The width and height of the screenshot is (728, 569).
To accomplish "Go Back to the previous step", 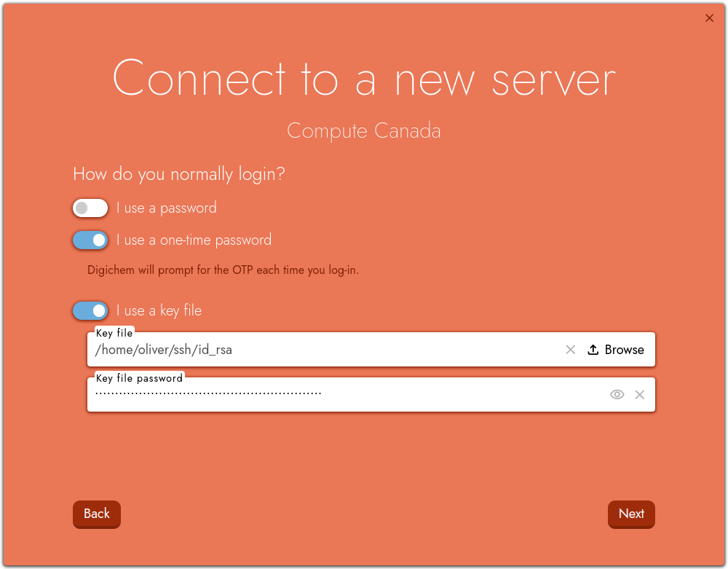I will [96, 514].
